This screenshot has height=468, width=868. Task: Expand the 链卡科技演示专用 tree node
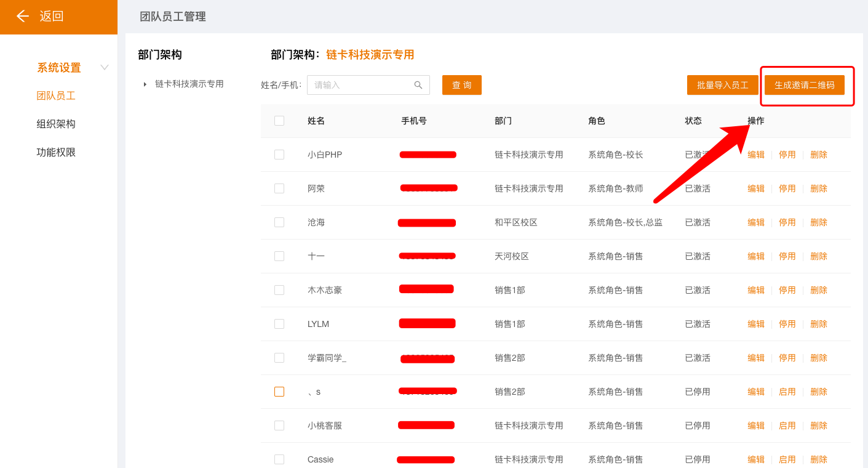click(145, 84)
